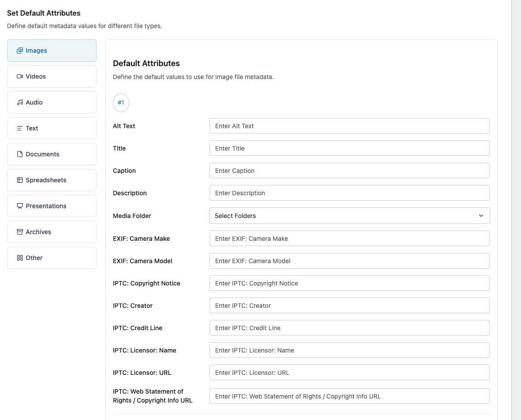
Task: Click into the Caption input field
Action: pos(349,171)
